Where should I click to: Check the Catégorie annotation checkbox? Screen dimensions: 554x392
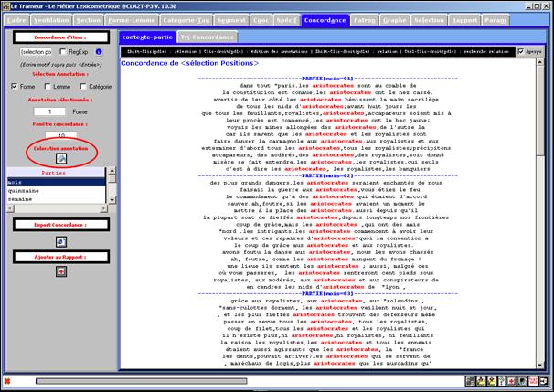click(x=83, y=86)
